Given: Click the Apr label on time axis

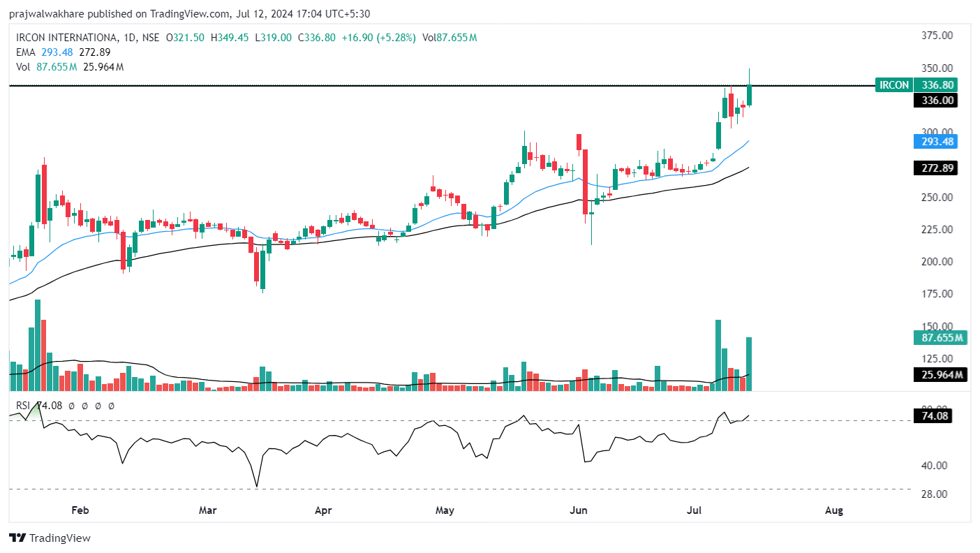Looking at the screenshot, I should pyautogui.click(x=322, y=510).
